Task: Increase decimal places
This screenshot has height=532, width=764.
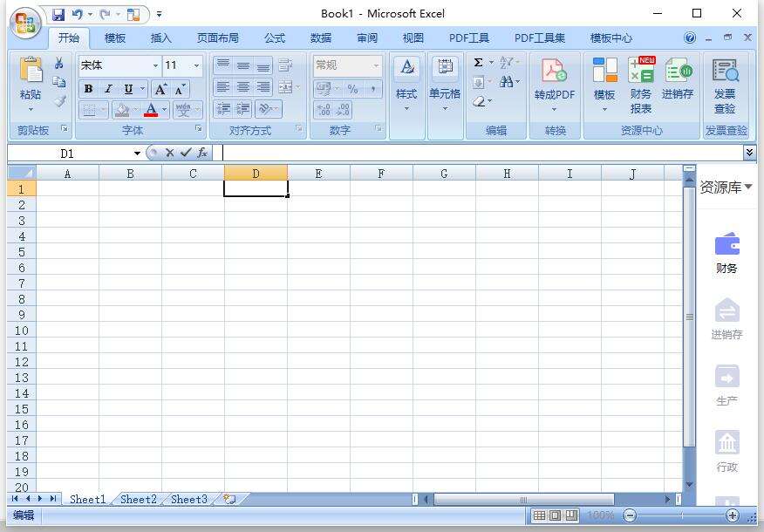Action: pos(324,109)
